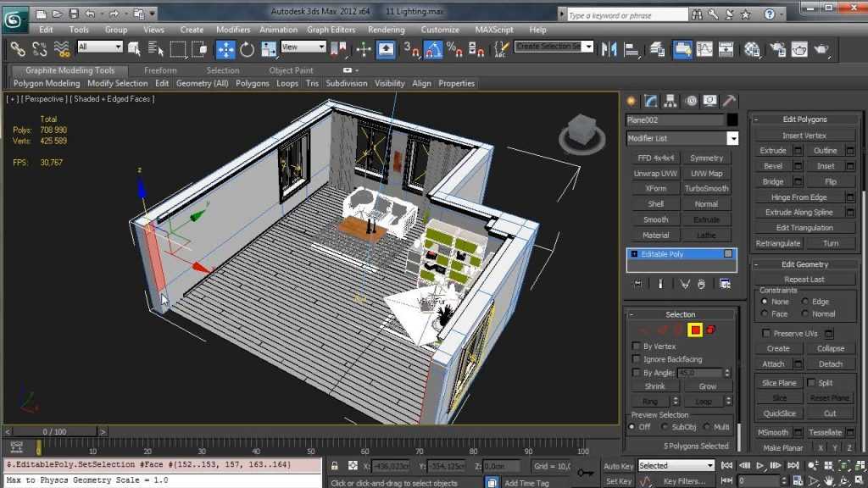
Task: Click the Mirror tool icon
Action: (x=610, y=49)
